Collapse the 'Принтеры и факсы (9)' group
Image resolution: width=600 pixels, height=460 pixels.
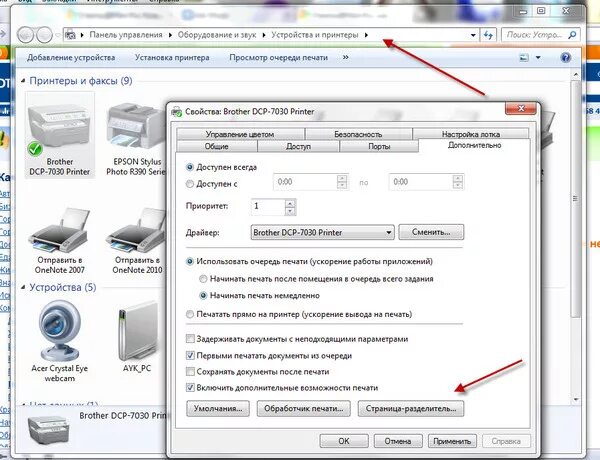[23, 81]
